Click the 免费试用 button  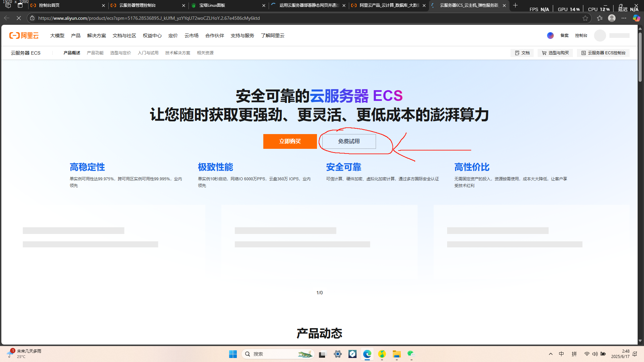pos(349,141)
